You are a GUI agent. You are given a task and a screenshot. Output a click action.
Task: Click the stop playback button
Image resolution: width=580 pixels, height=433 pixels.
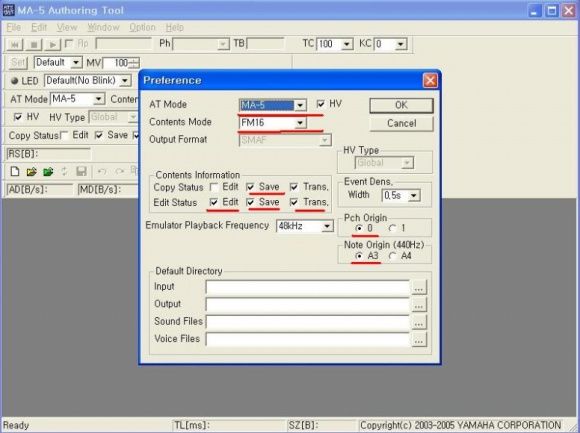click(x=34, y=45)
